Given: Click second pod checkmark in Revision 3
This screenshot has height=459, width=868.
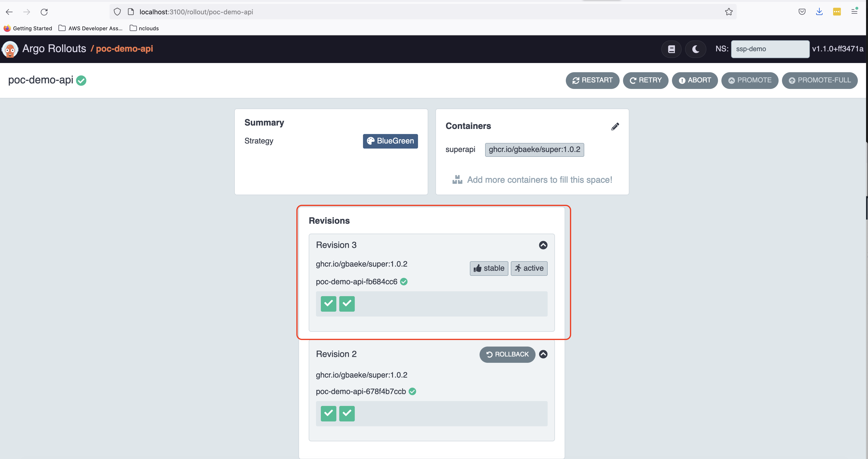Looking at the screenshot, I should (x=347, y=304).
